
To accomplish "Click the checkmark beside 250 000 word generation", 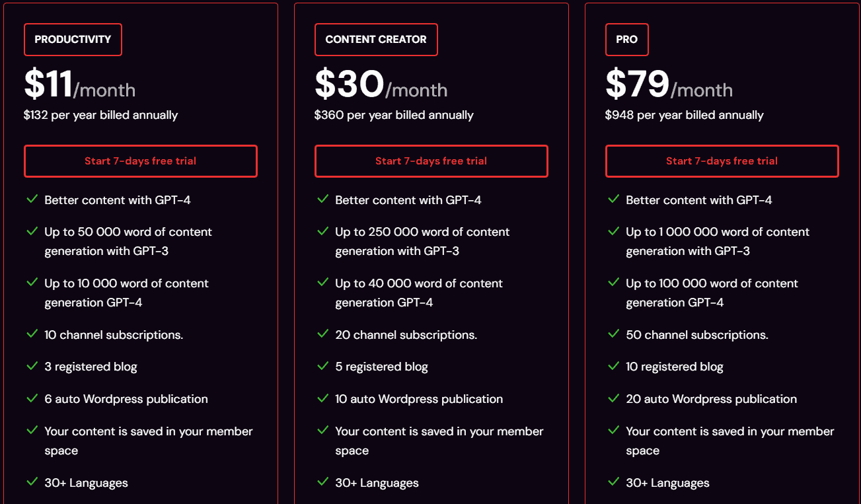I will [x=322, y=232].
